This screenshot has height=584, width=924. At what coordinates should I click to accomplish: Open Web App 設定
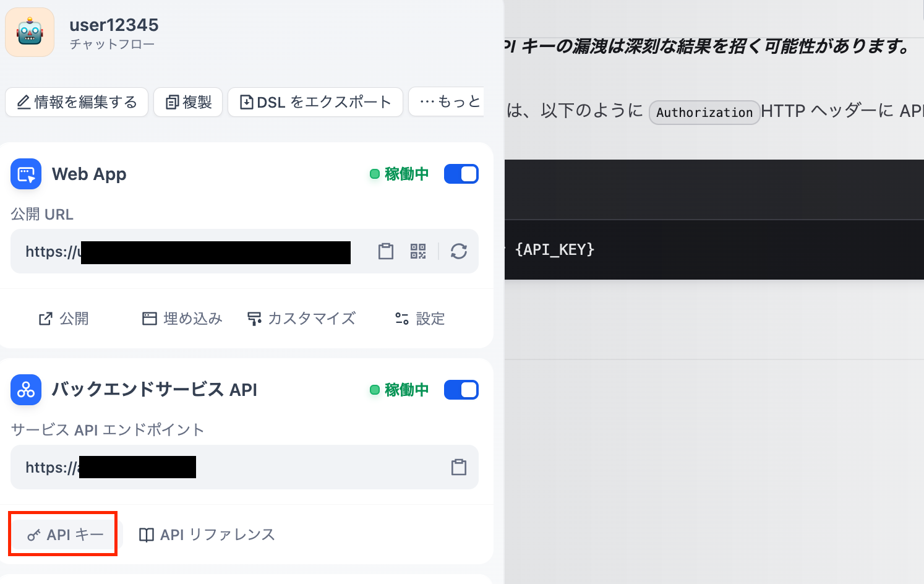tap(420, 319)
